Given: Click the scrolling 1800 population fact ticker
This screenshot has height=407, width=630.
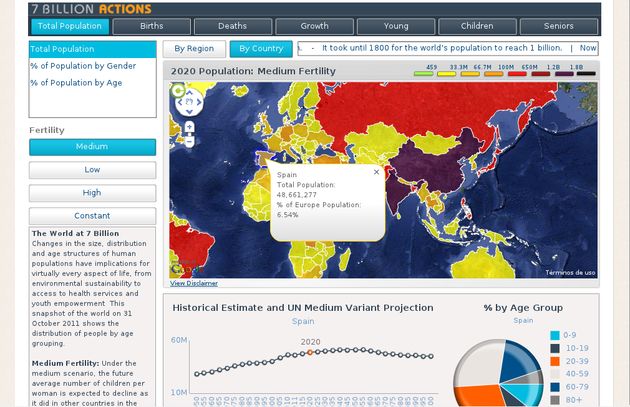Looking at the screenshot, I should [448, 48].
